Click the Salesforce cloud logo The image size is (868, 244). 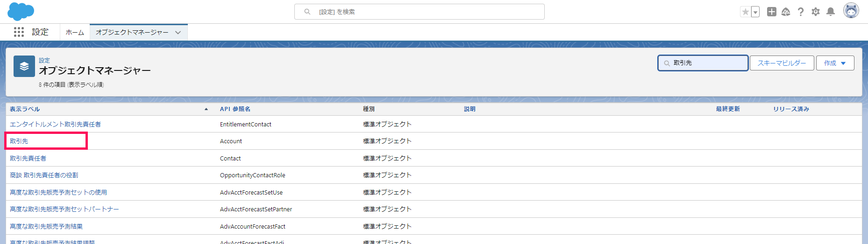tap(21, 11)
